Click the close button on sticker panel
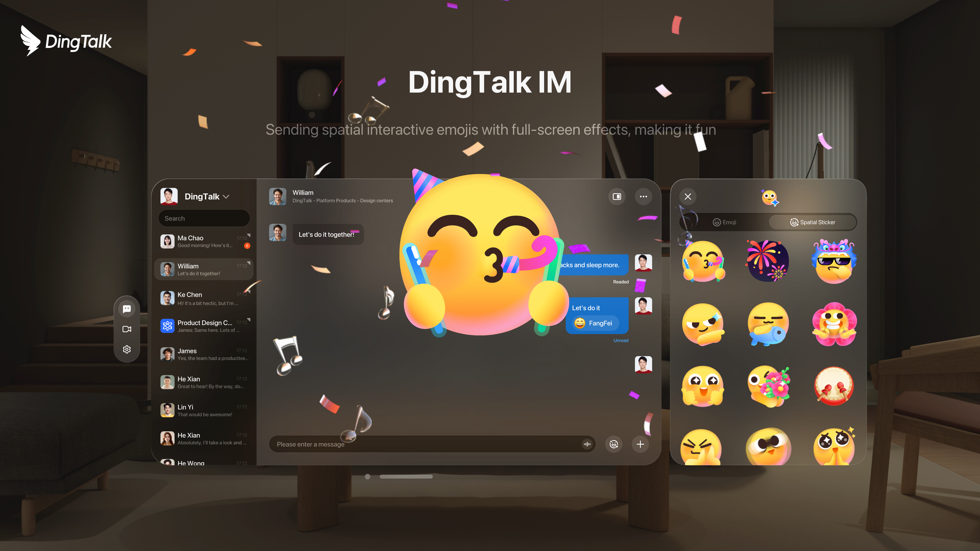This screenshot has height=551, width=980. click(688, 196)
